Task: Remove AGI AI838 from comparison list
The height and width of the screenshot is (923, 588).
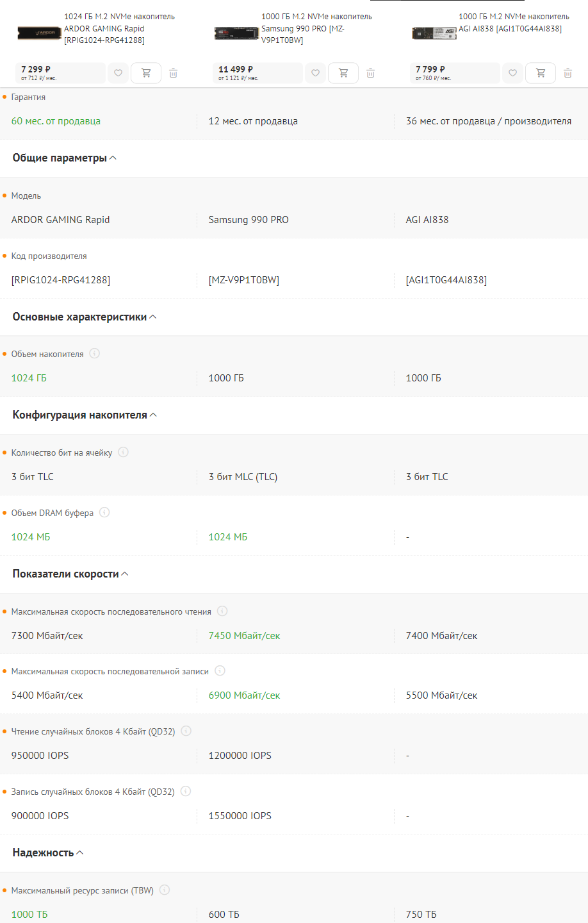Action: (568, 73)
